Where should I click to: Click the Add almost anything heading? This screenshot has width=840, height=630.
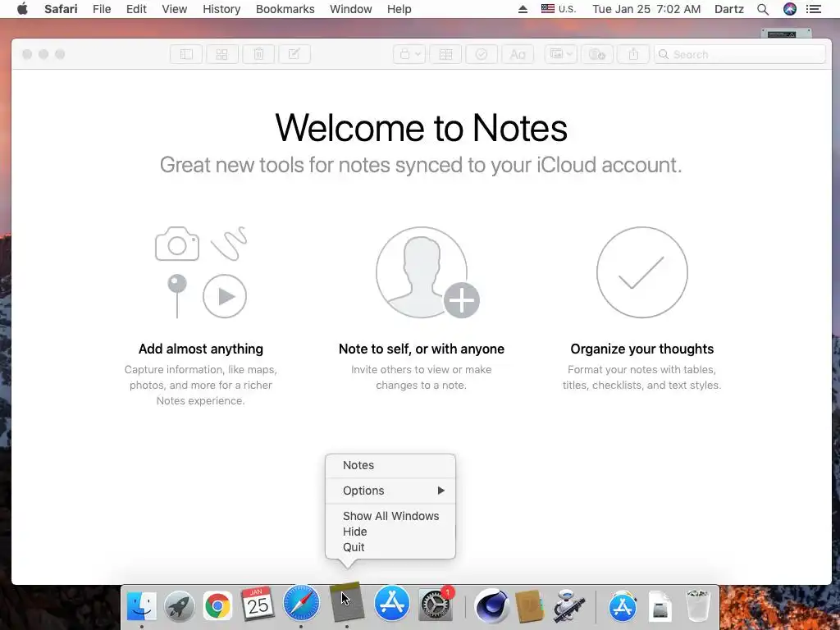[201, 349]
